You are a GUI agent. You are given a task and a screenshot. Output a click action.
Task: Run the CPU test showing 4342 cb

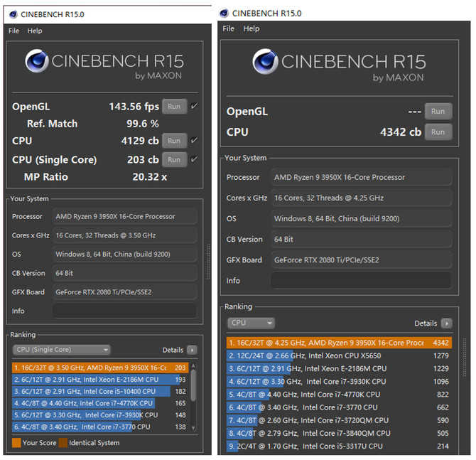[438, 132]
